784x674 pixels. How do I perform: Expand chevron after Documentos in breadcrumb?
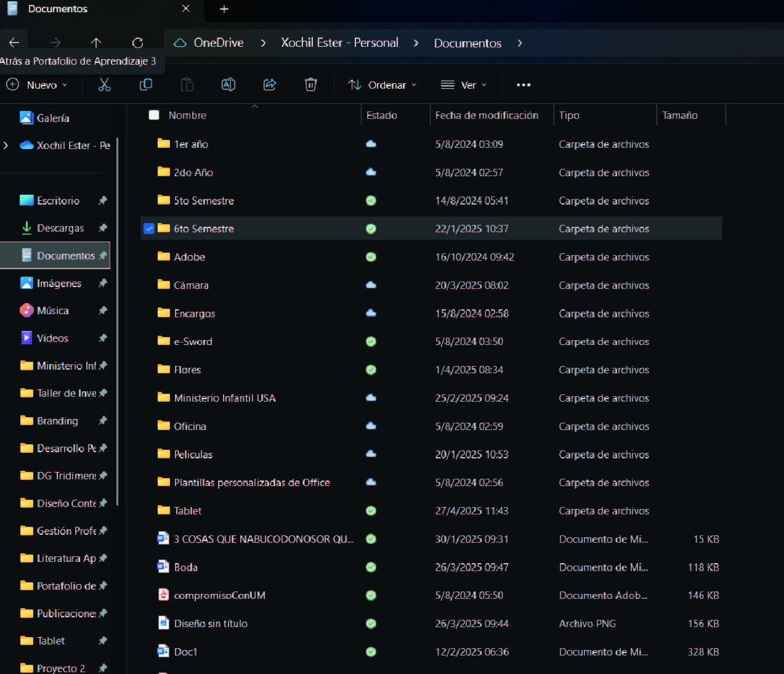click(x=520, y=43)
